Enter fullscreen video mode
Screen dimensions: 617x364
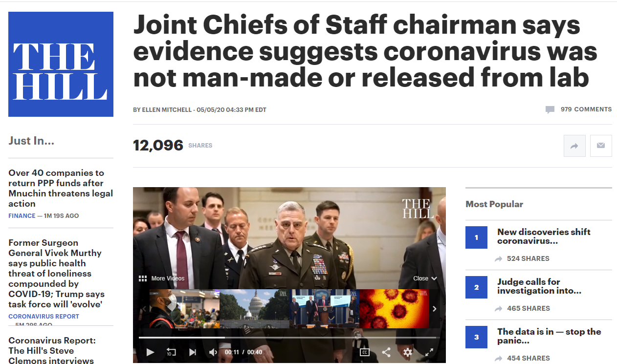coord(429,352)
